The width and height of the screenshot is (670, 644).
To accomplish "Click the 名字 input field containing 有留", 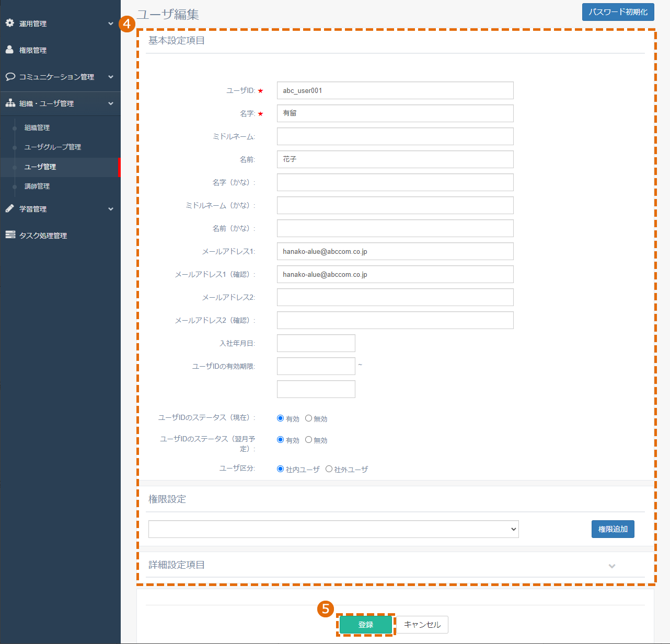I will (395, 113).
